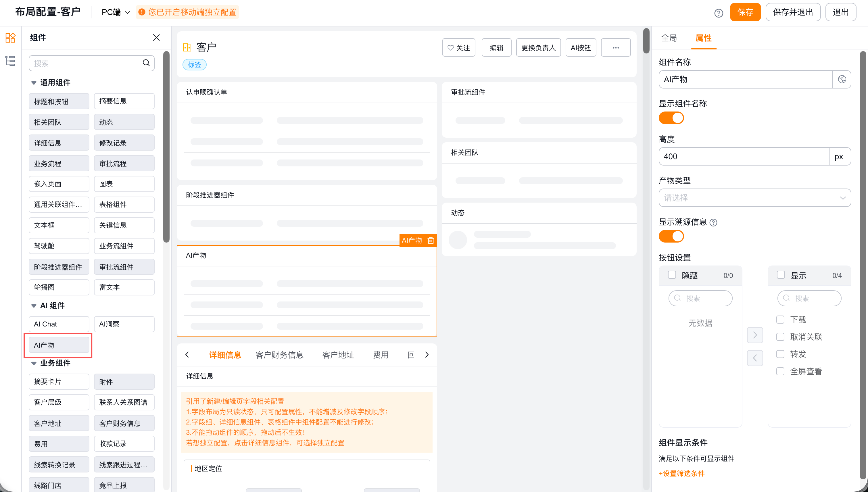The width and height of the screenshot is (868, 492).
Task: Click the globe icon beside 组件名称 field
Action: pos(842,79)
